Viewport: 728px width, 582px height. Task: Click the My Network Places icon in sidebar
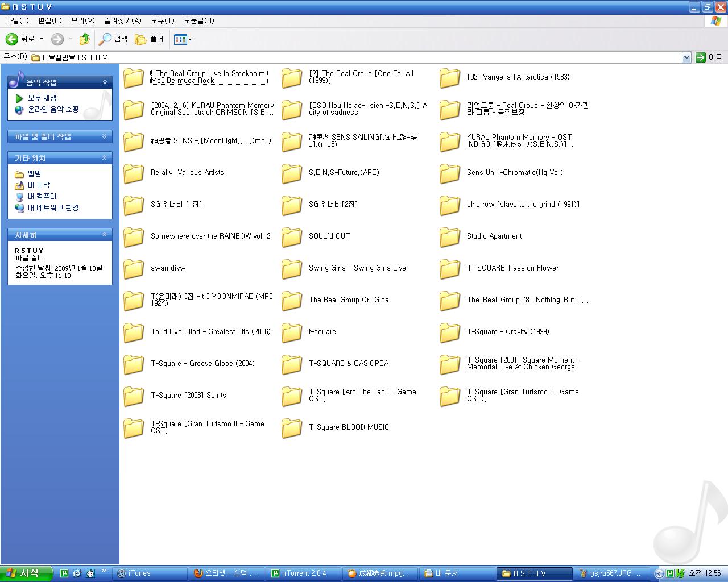pos(19,208)
